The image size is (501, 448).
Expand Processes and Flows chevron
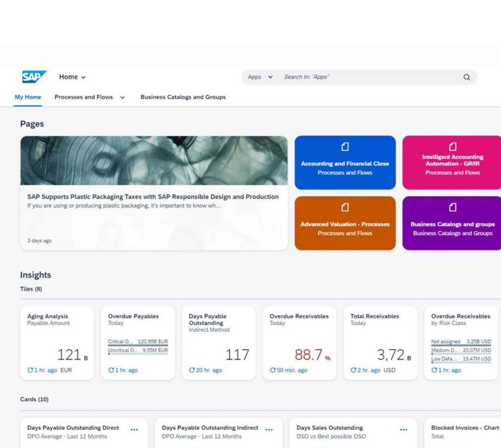pyautogui.click(x=123, y=97)
